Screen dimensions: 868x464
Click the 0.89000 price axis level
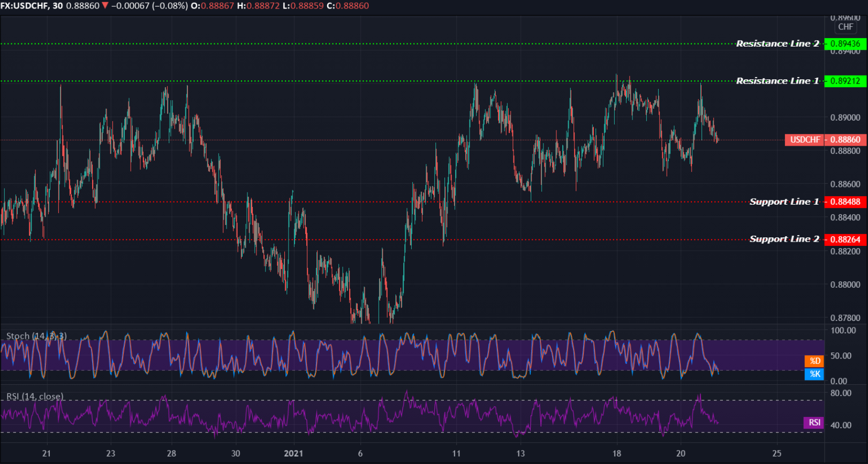[846, 117]
